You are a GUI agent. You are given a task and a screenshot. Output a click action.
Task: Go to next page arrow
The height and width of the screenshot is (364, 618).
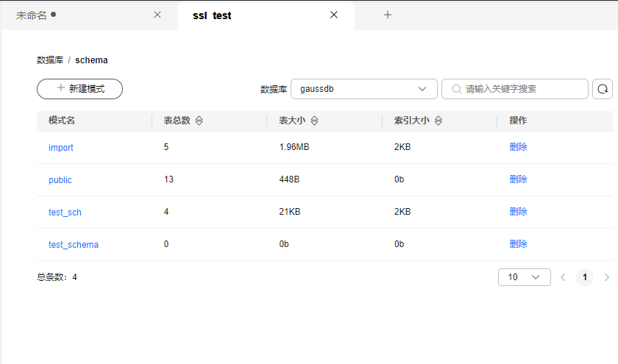pos(606,277)
